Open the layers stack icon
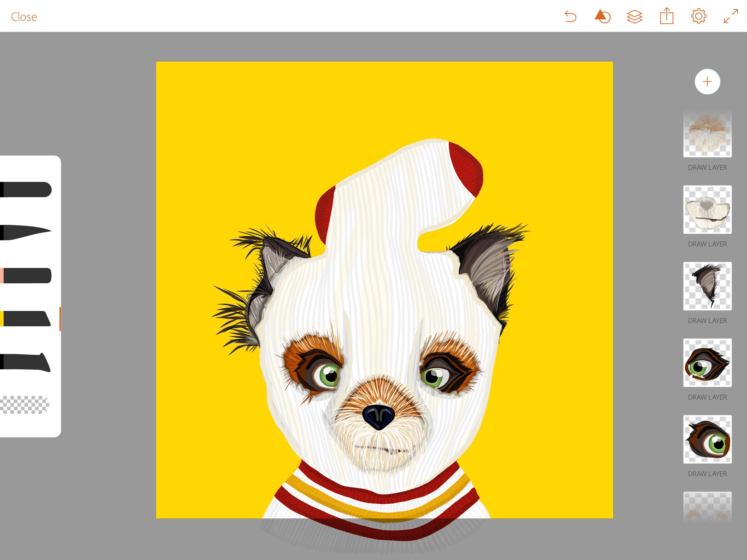747x560 pixels. 635,16
